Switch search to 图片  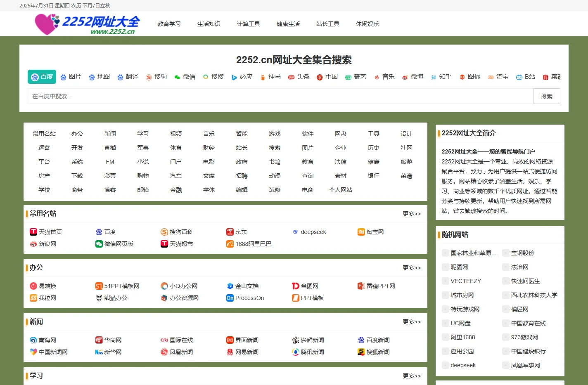71,77
